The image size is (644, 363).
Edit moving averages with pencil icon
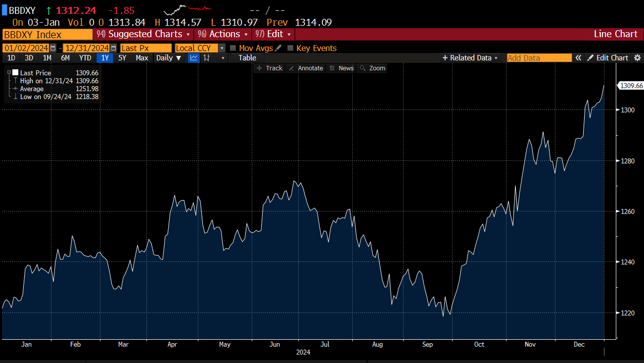(278, 48)
